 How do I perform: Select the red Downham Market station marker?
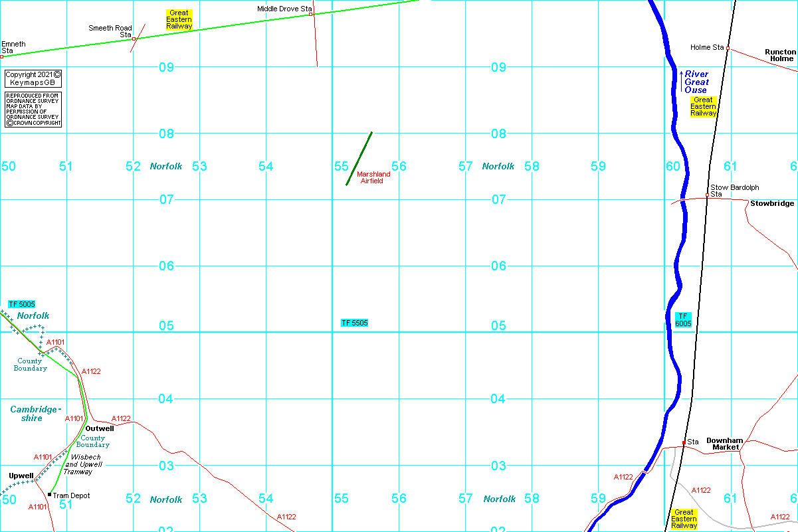pyautogui.click(x=684, y=443)
